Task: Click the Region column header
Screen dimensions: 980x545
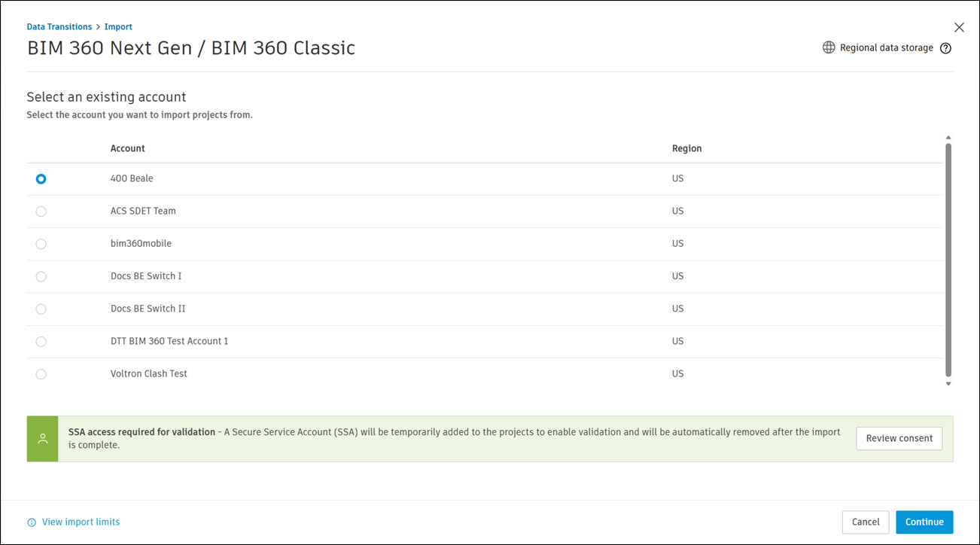Action: pyautogui.click(x=686, y=148)
